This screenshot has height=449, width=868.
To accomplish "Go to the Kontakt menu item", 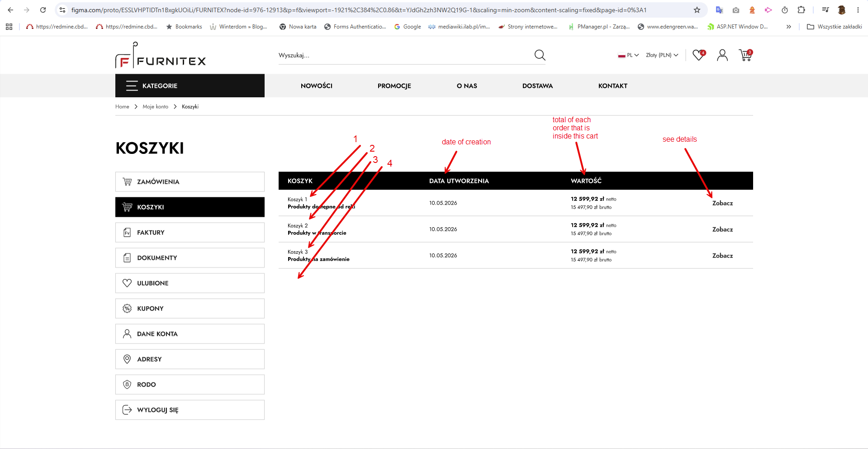I will [x=613, y=86].
